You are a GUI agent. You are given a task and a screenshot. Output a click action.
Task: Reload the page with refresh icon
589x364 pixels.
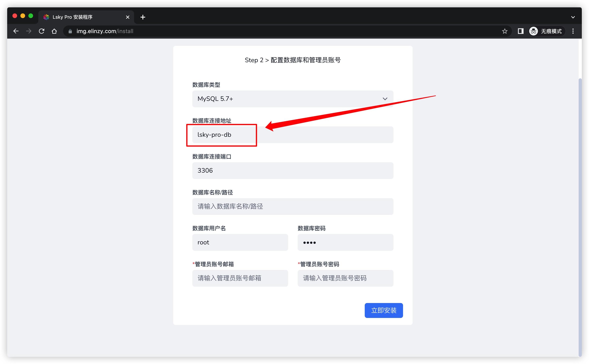click(42, 31)
